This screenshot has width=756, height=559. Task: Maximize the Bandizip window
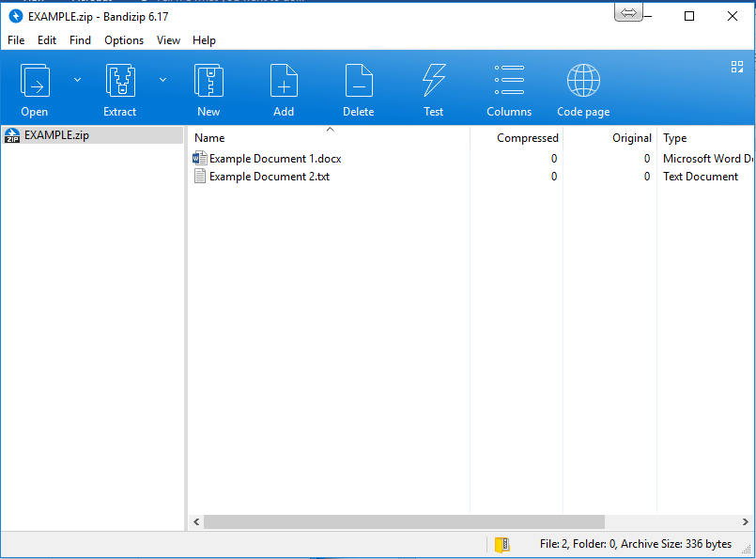tap(689, 16)
